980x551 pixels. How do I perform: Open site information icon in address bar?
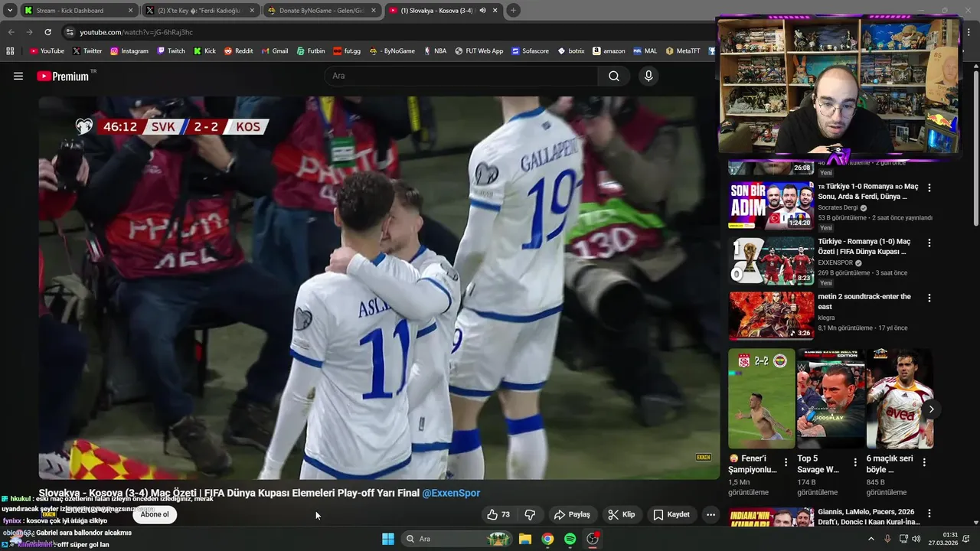(70, 32)
